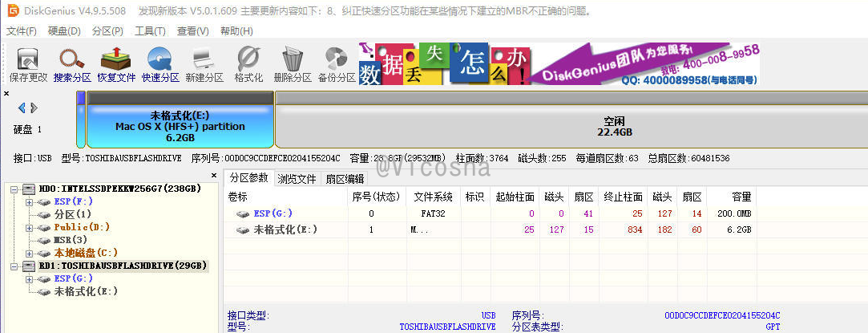Close the left disk tree panel
Image resolution: width=868 pixels, height=333 pixels.
click(214, 175)
